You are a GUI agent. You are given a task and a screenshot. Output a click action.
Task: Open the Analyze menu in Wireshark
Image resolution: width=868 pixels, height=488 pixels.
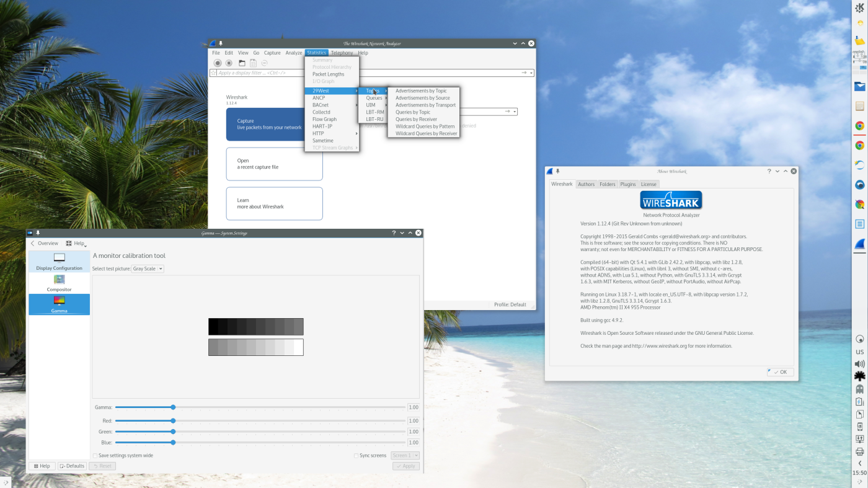(x=294, y=53)
